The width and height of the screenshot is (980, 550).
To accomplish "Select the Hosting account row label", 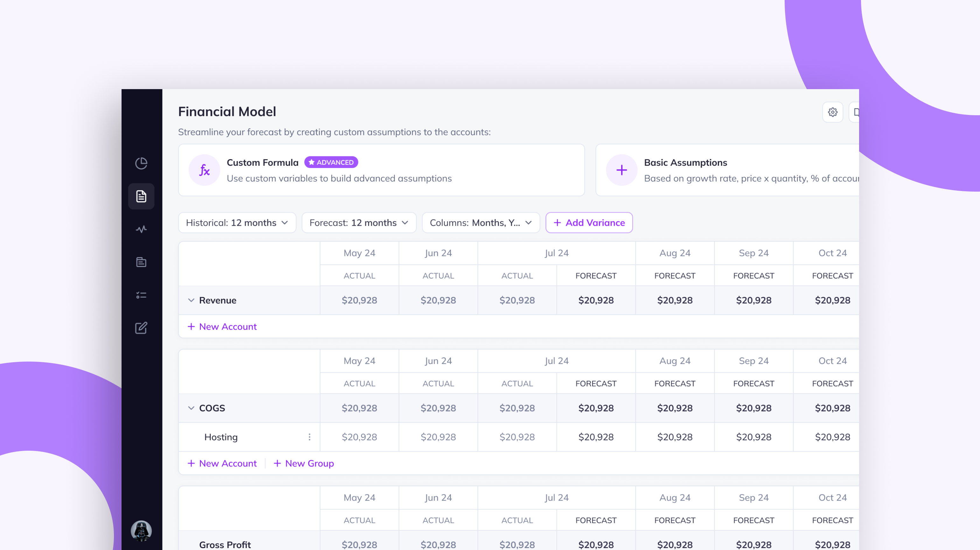I will point(220,437).
